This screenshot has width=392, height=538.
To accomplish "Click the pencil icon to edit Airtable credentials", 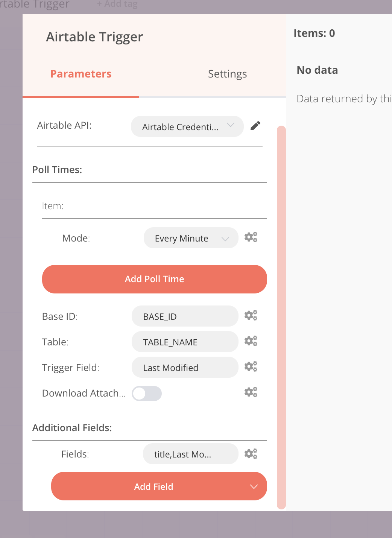I will tap(255, 126).
